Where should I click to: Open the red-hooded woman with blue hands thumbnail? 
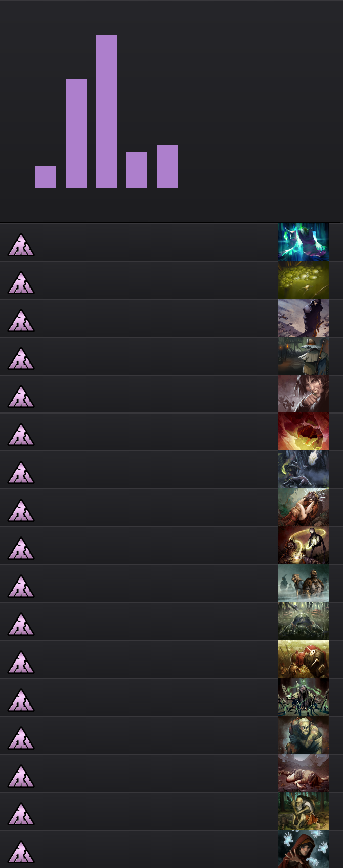coord(304,849)
